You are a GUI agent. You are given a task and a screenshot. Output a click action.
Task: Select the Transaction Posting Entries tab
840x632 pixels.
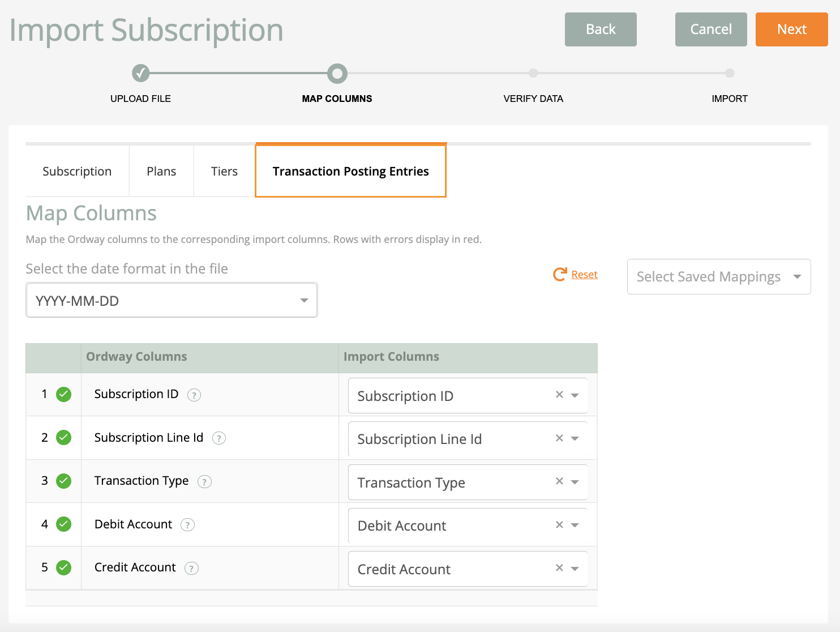(351, 171)
